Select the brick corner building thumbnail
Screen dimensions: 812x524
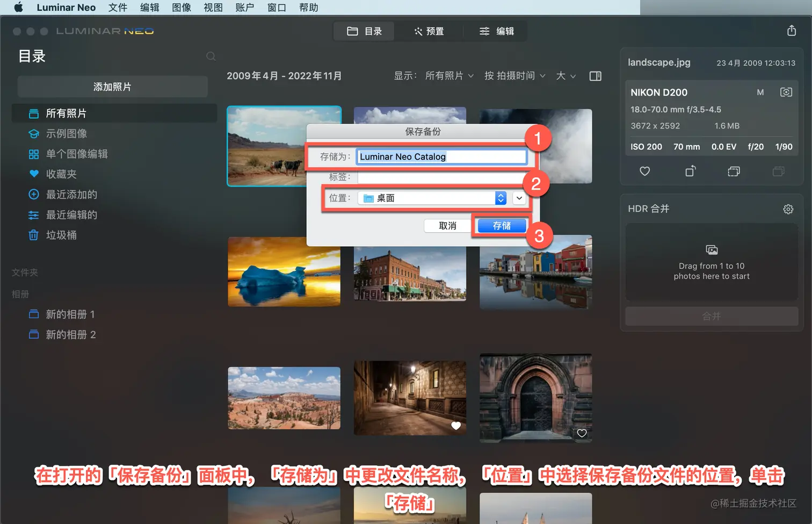[410, 274]
